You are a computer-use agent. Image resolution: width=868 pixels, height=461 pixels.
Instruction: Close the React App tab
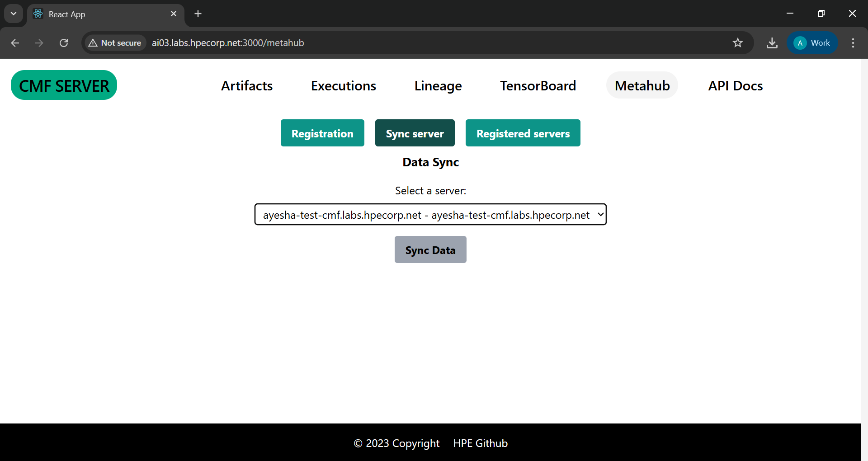click(174, 14)
